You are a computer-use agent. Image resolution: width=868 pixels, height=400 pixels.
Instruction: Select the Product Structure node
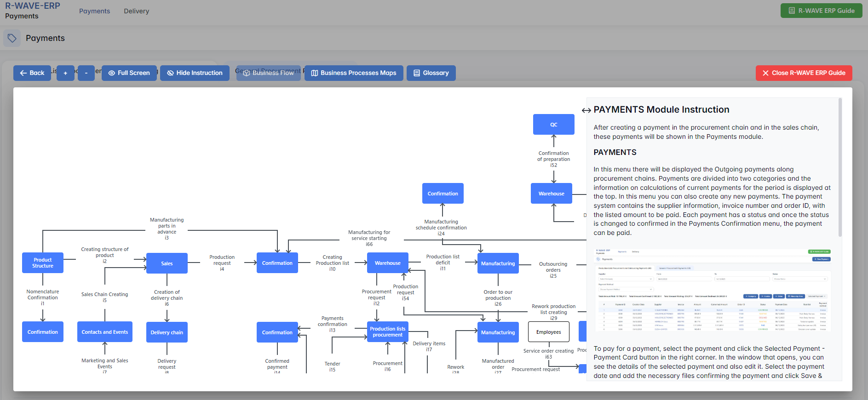[x=43, y=263]
